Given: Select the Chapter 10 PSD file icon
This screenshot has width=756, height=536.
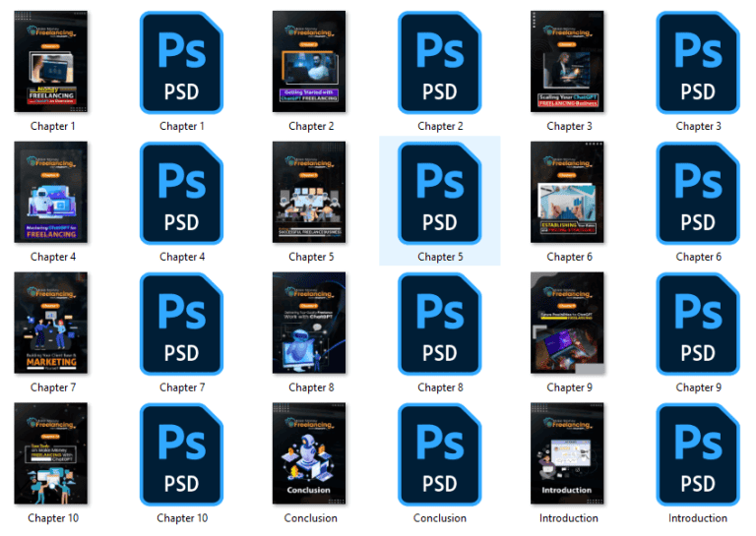Looking at the screenshot, I should (x=182, y=454).
